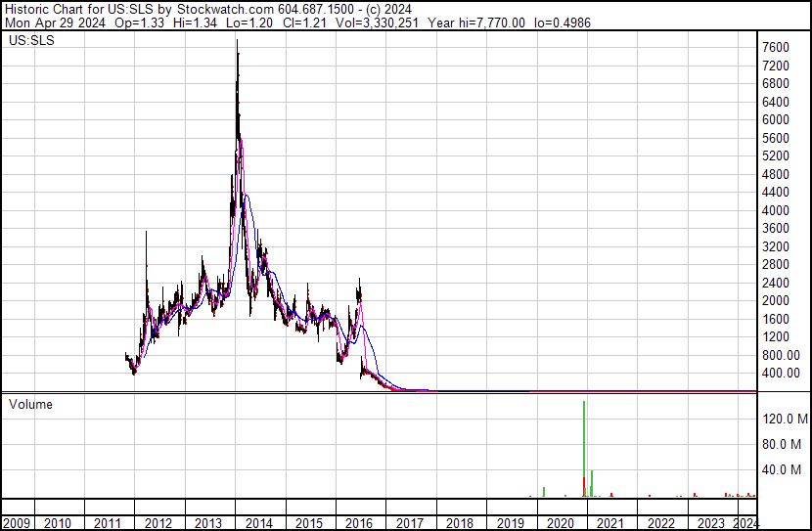This screenshot has height=531, width=812.
Task: Select the 2017 year marker
Action: click(410, 523)
